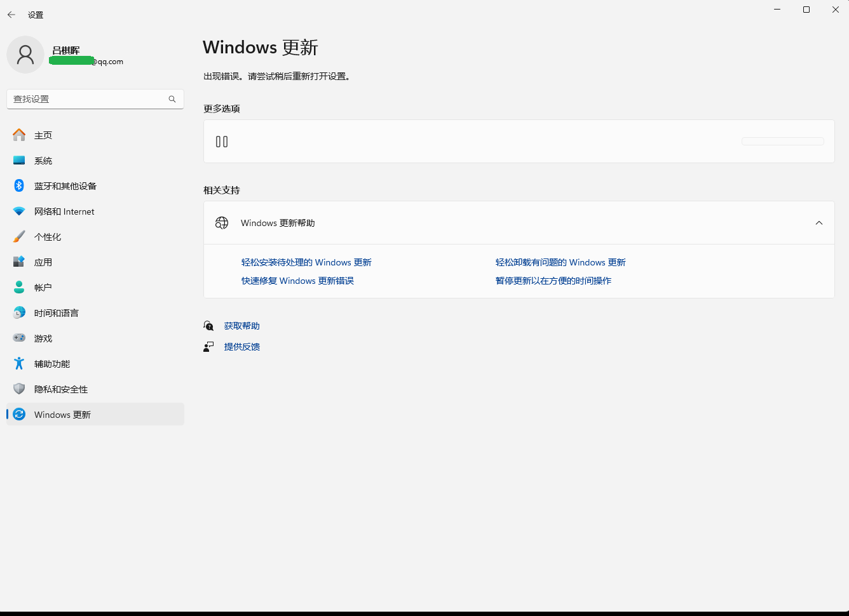Click the Wi-Fi icon for 网络和 Internet
Viewport: 849px width, 616px height.
point(19,211)
